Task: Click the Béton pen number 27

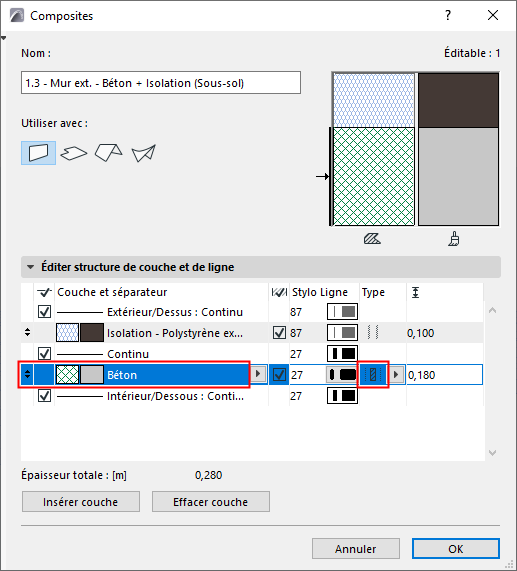Action: (297, 375)
